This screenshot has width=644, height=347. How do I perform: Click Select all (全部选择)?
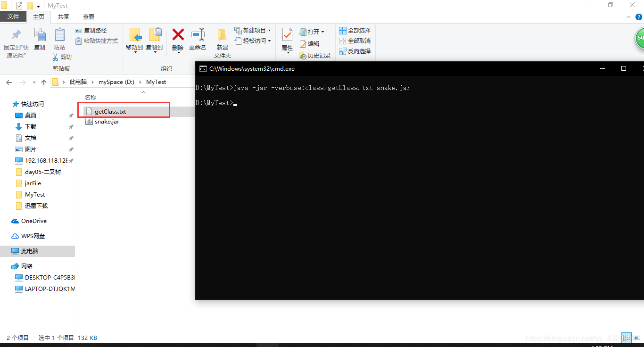355,31
